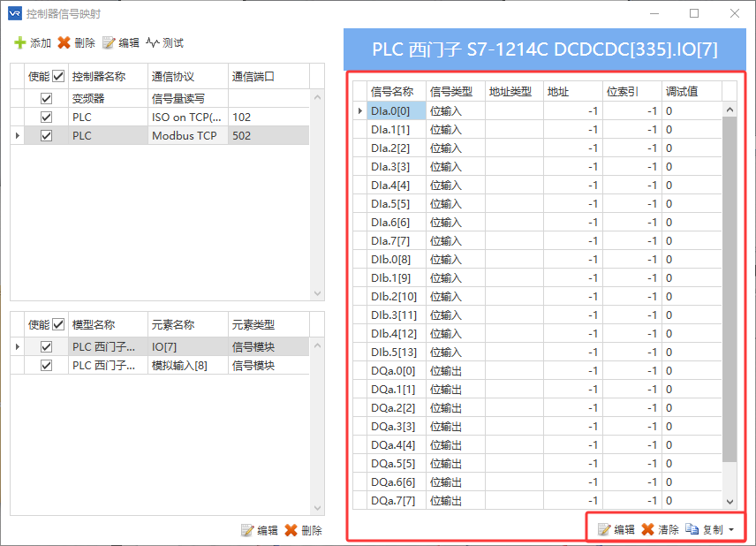
Task: Click the 编辑 pencil button below the model list
Action: click(260, 531)
